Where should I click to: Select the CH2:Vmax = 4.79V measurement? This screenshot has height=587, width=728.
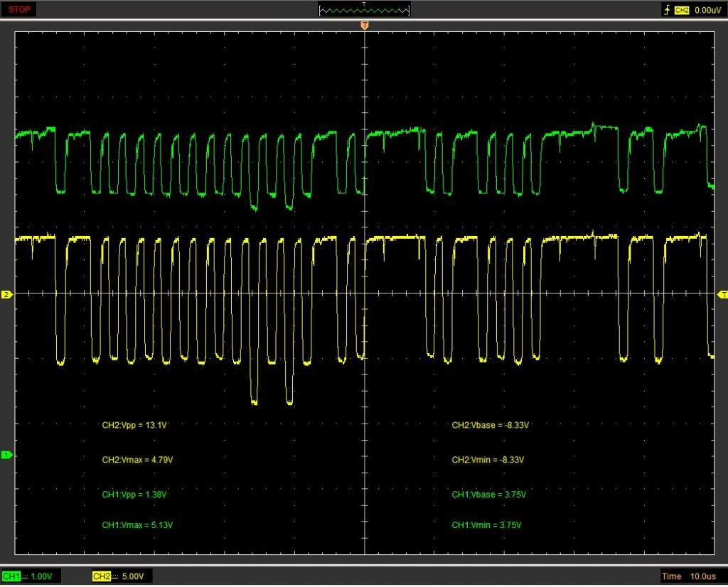(137, 460)
